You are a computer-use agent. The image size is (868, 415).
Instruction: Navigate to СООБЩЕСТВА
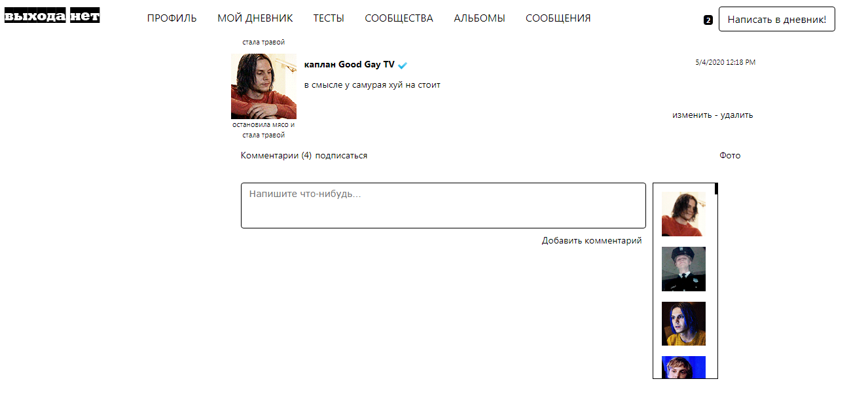[399, 18]
